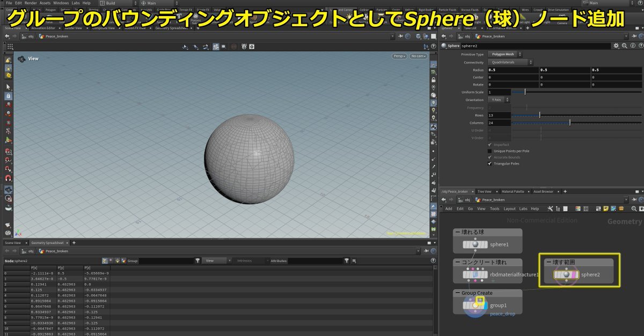Enable Unique Points per Pole checkbox
Viewport: 644px width, 336px height.
point(489,151)
